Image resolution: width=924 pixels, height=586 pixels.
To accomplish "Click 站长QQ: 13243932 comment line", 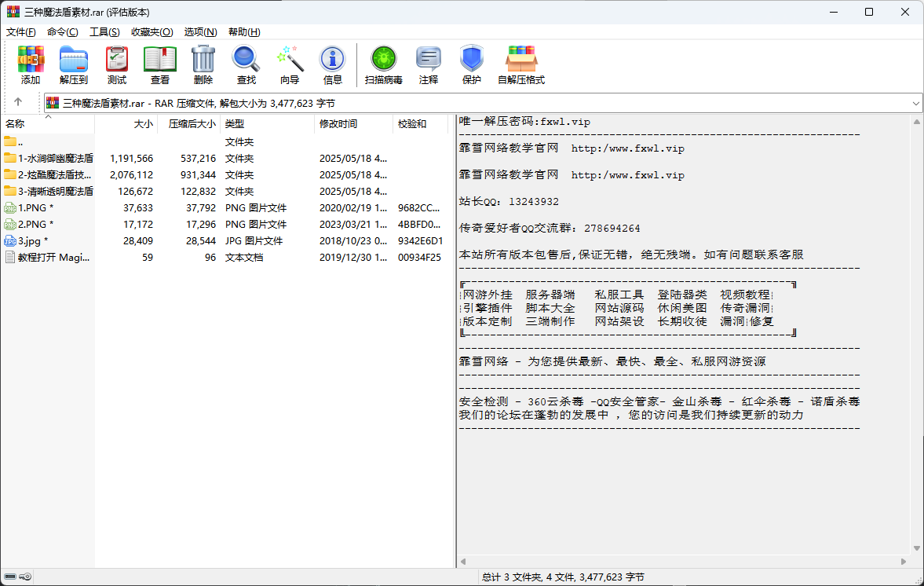I will pos(509,201).
